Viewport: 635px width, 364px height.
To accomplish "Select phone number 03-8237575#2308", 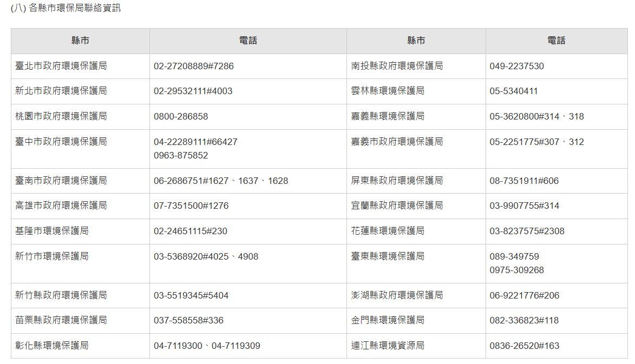I will [527, 231].
